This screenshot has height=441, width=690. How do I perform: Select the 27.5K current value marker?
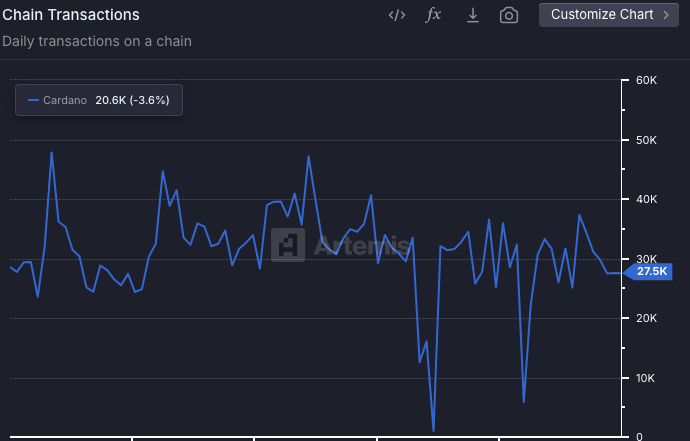[648, 272]
